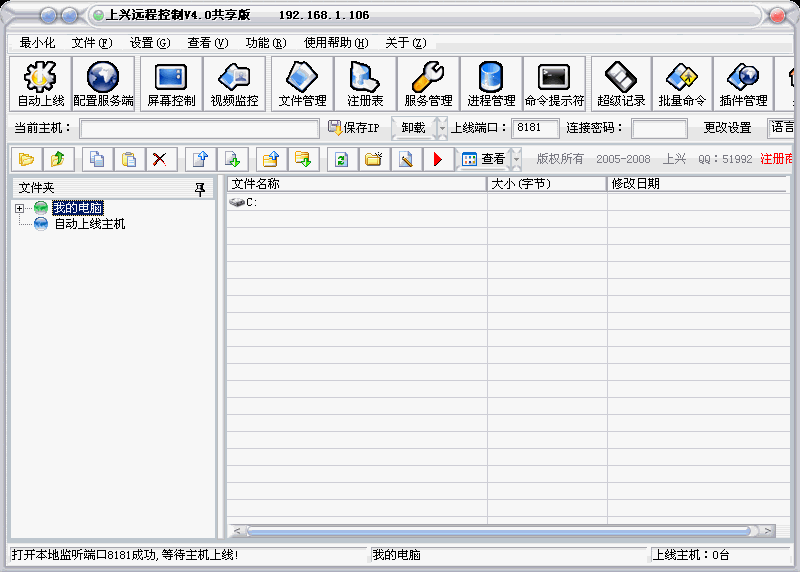Click 配置服务端 globe icon
This screenshot has height=572, width=800.
[103, 84]
